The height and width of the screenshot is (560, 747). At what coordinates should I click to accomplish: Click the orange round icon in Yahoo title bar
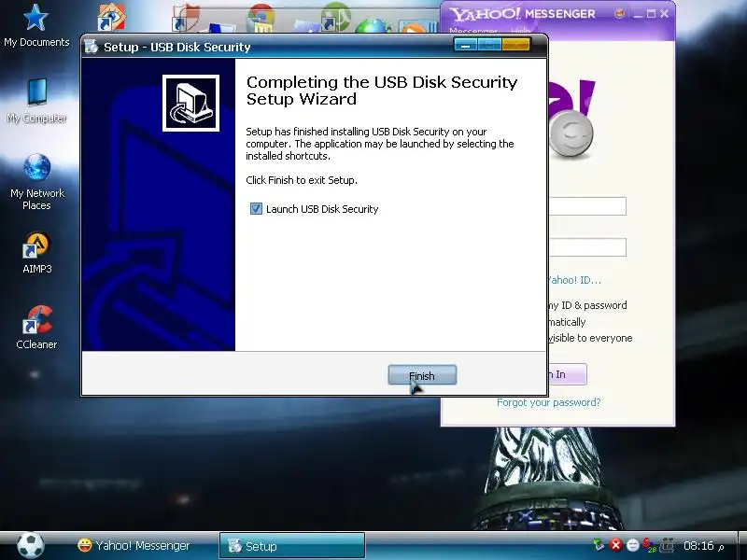click(x=619, y=13)
